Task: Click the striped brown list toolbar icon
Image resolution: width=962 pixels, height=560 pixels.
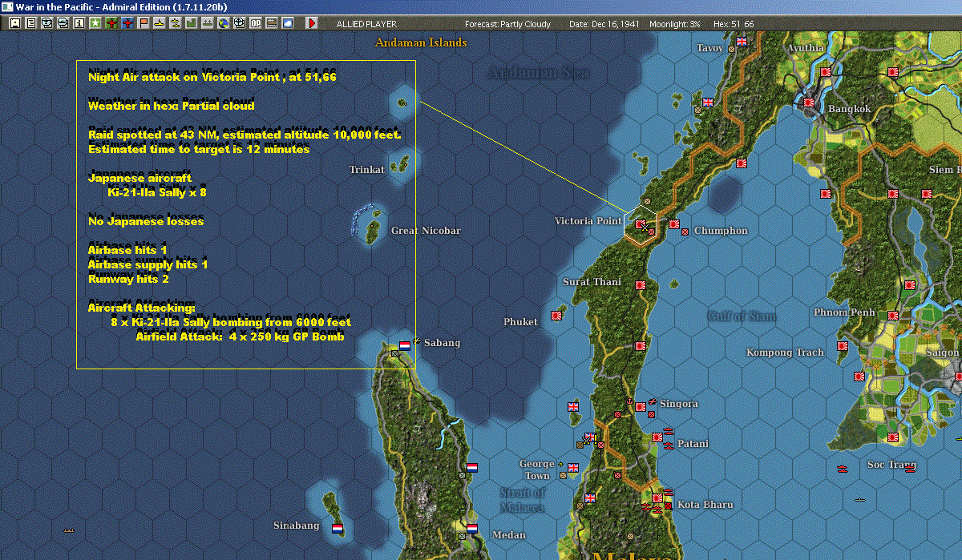Action: 272,24
